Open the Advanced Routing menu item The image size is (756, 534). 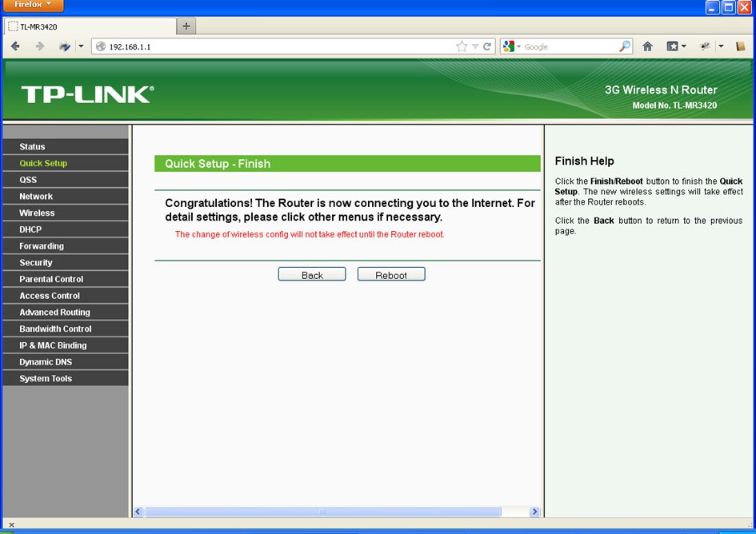(x=66, y=313)
